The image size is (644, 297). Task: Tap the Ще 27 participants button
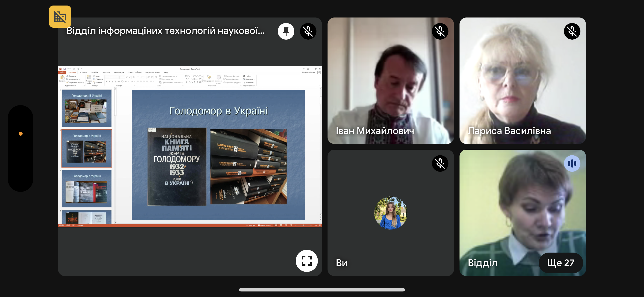[560, 263]
